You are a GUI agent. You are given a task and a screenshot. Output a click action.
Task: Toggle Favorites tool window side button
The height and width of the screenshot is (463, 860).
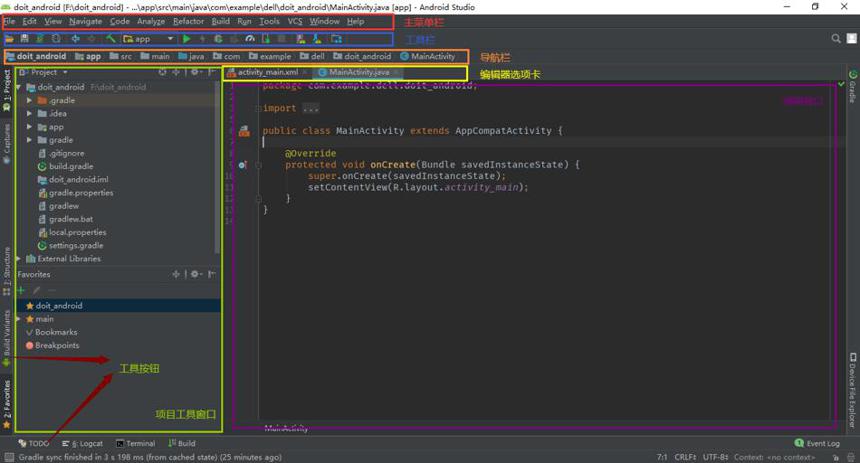[x=7, y=404]
